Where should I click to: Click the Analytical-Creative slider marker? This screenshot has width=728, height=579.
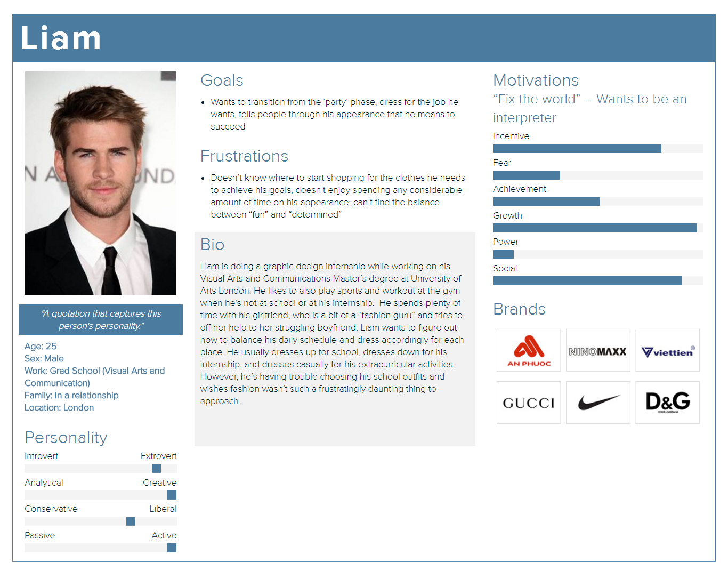pos(172,495)
